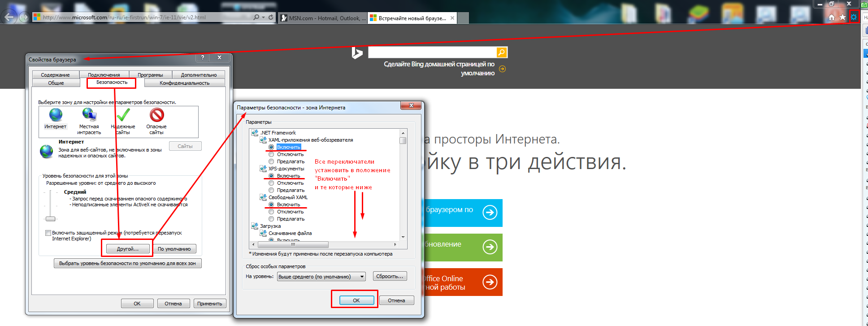
Task: Switch to the Содержание tab
Action: tap(56, 75)
